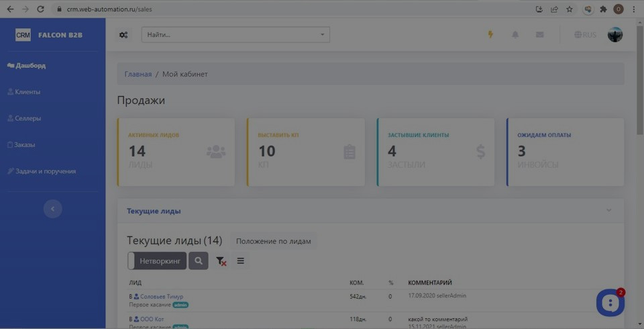This screenshot has width=644, height=329.
Task: Open the hamburger list menu icon
Action: (x=241, y=261)
